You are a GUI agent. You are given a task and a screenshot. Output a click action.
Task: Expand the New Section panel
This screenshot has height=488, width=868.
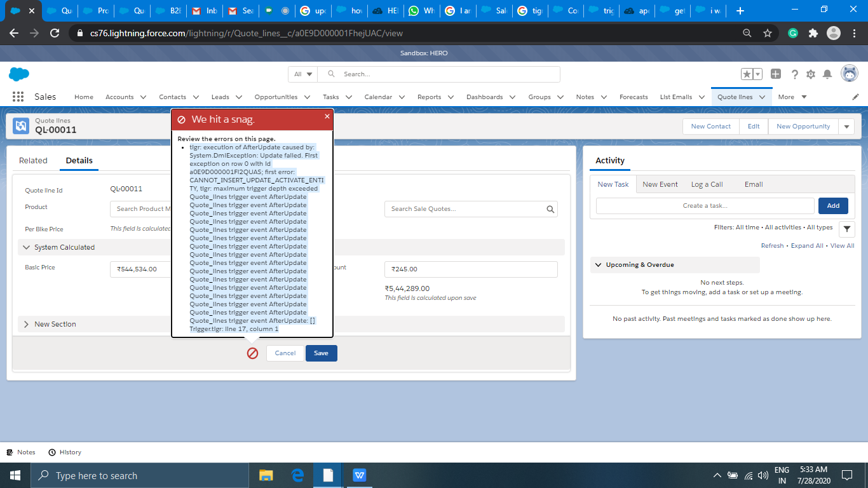coord(27,324)
